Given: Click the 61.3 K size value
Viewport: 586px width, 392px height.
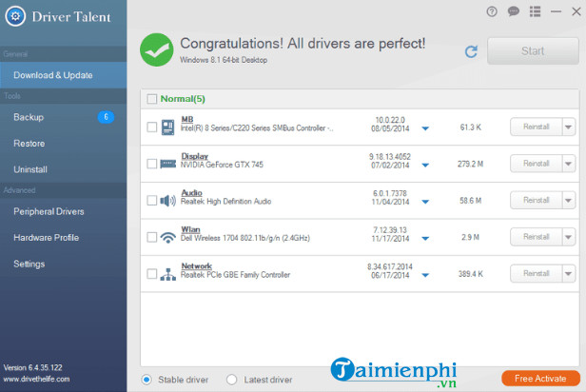Looking at the screenshot, I should point(471,127).
